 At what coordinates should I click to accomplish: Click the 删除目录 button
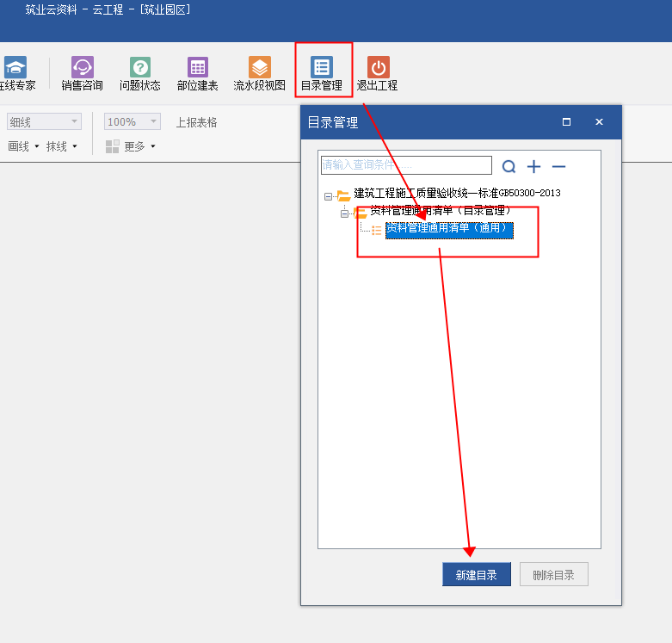554,574
